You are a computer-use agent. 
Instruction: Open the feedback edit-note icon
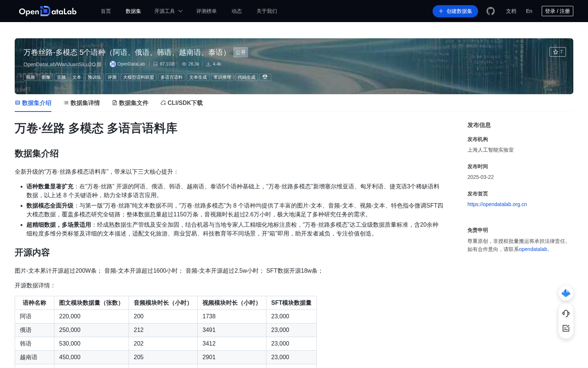tap(566, 328)
